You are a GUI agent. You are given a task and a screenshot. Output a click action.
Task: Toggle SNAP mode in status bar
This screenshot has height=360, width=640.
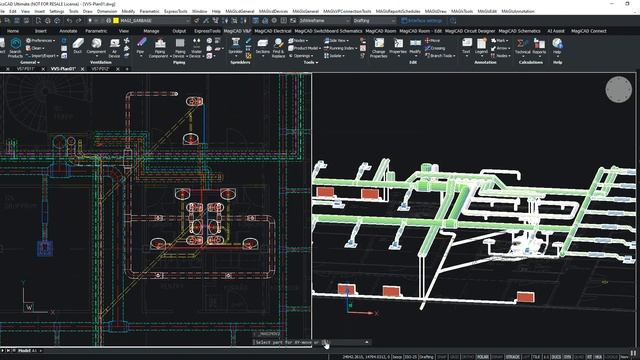[442, 357]
